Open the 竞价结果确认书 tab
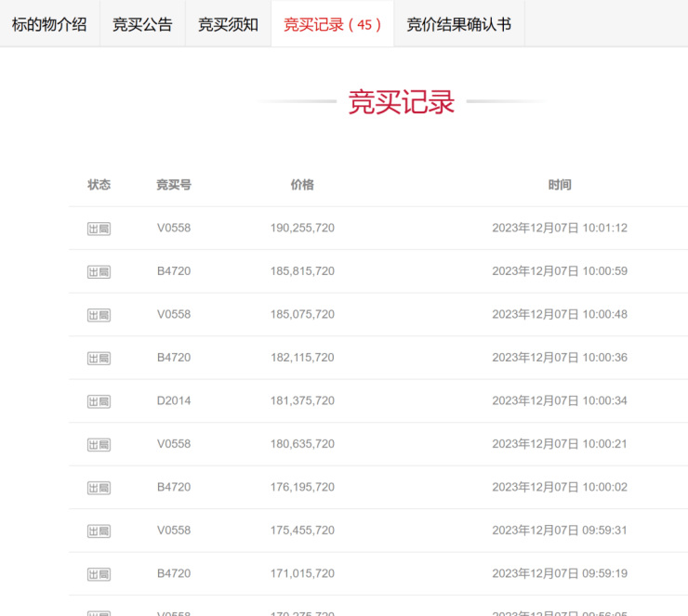This screenshot has width=688, height=616. [458, 24]
